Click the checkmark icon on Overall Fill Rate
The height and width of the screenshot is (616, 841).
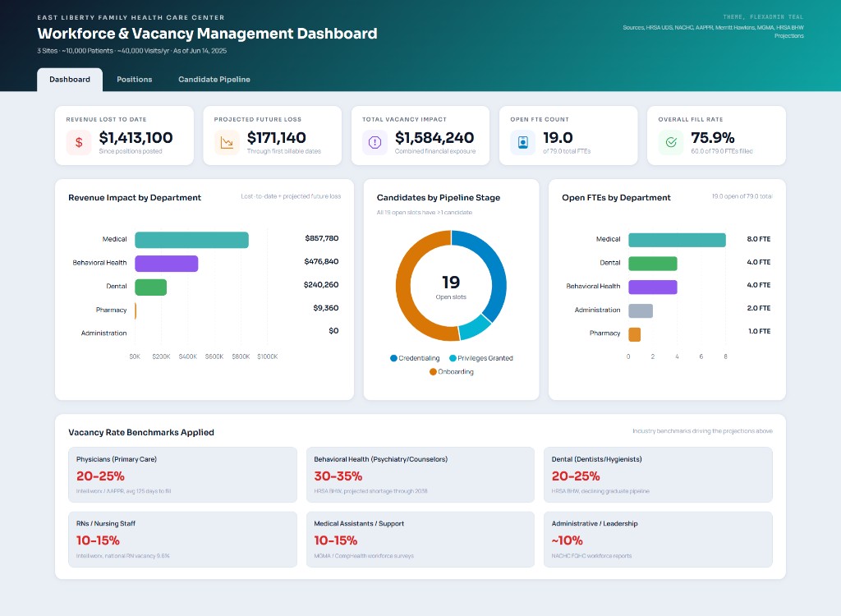click(x=671, y=142)
